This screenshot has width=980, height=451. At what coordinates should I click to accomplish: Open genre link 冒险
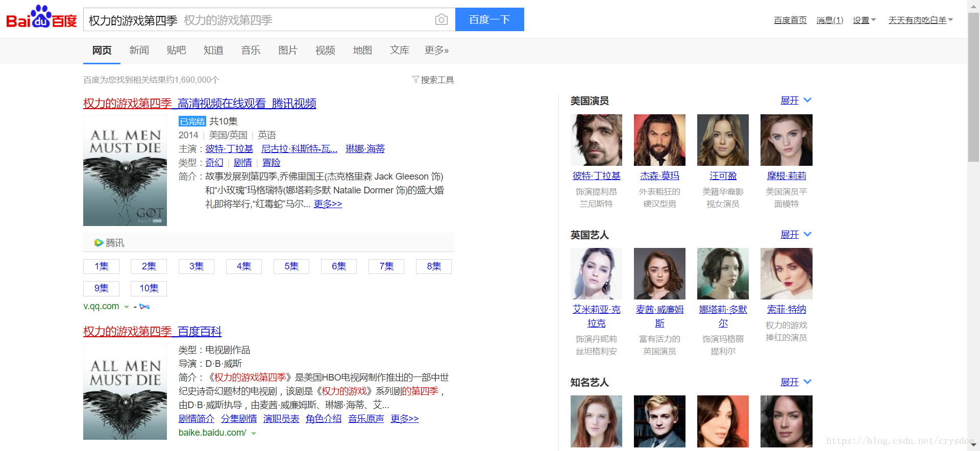(x=271, y=162)
